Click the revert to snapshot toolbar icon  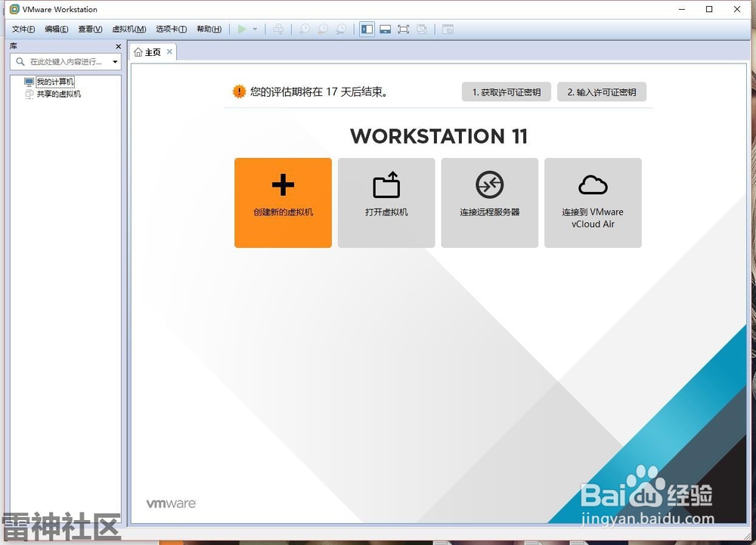pos(323,29)
